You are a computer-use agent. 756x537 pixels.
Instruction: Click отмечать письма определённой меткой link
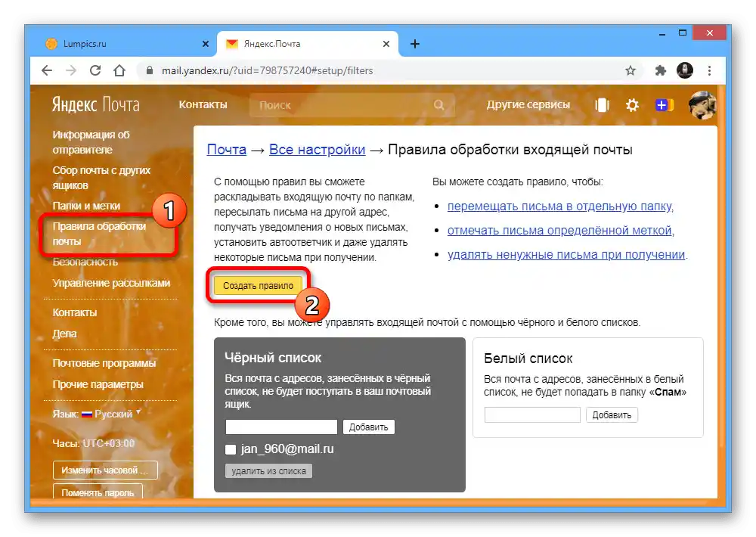click(559, 230)
